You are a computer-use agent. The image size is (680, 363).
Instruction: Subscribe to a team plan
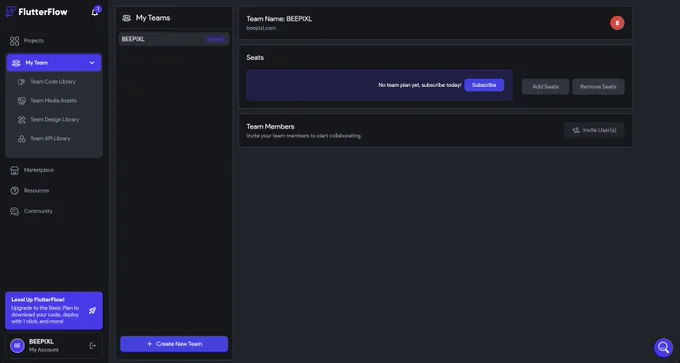pos(484,85)
